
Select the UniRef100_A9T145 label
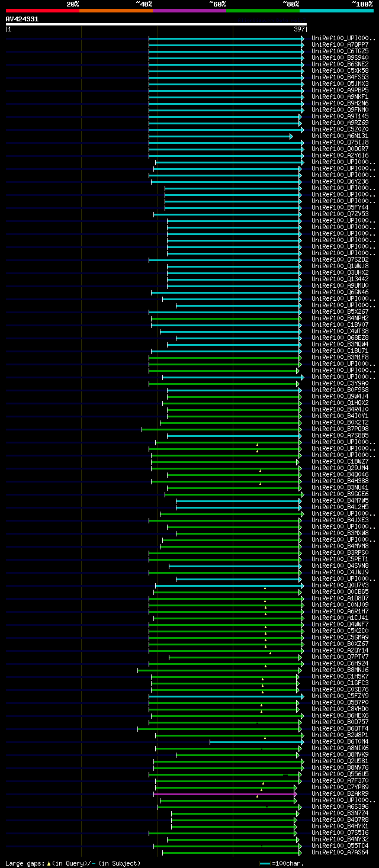tap(340, 117)
